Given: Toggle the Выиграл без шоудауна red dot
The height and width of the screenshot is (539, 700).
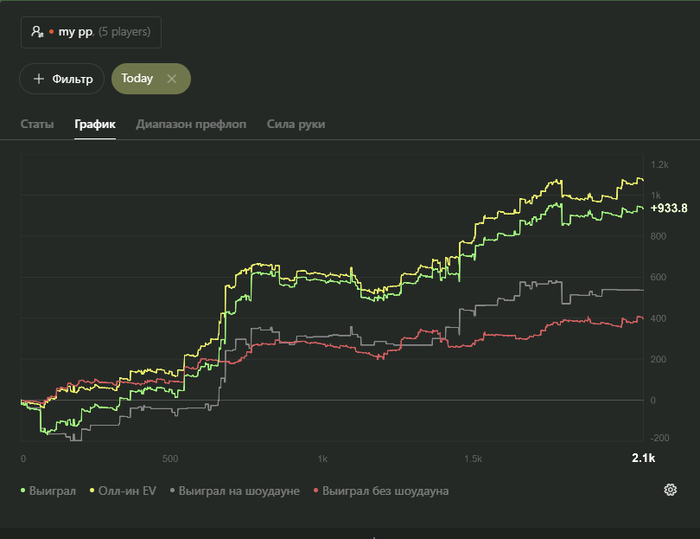Looking at the screenshot, I should 316,491.
